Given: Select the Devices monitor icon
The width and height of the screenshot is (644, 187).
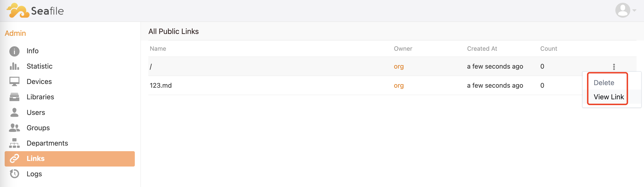Looking at the screenshot, I should 14,82.
